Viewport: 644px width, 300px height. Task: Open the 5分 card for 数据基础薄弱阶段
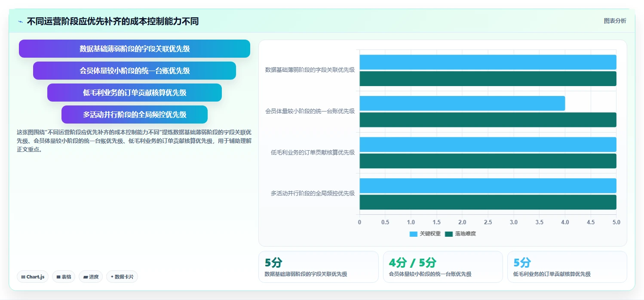[x=319, y=267]
